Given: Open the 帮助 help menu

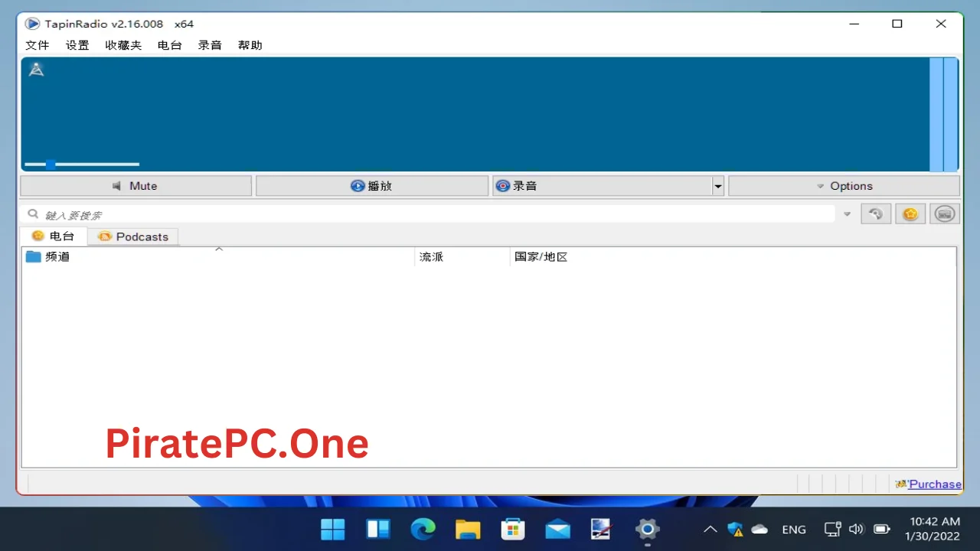Looking at the screenshot, I should click(250, 45).
